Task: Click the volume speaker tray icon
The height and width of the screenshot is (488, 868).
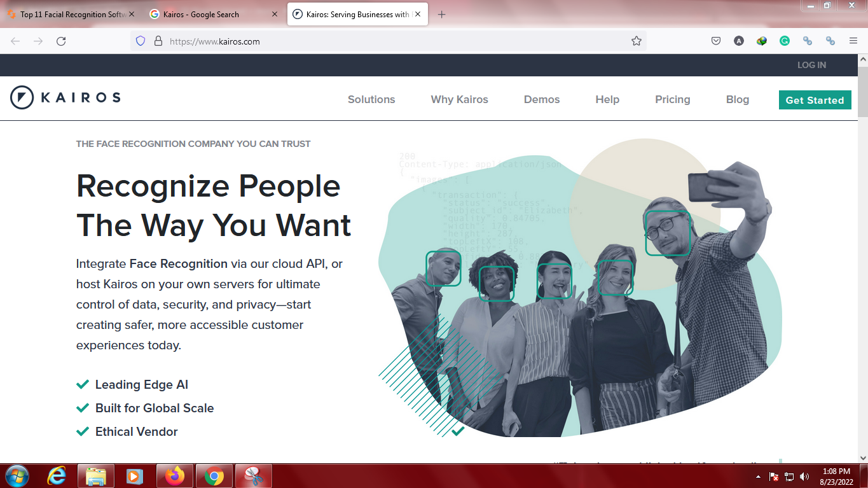Action: coord(804,477)
